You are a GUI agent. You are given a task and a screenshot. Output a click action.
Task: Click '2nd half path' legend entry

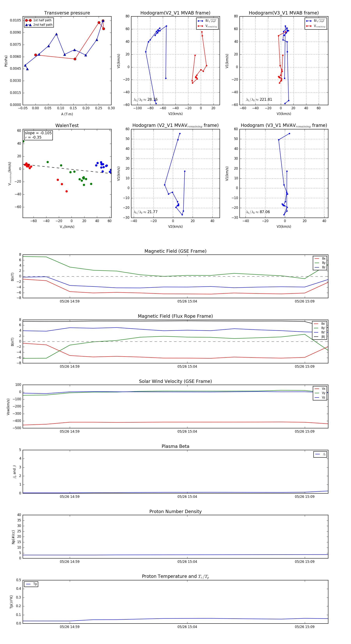(x=39, y=25)
